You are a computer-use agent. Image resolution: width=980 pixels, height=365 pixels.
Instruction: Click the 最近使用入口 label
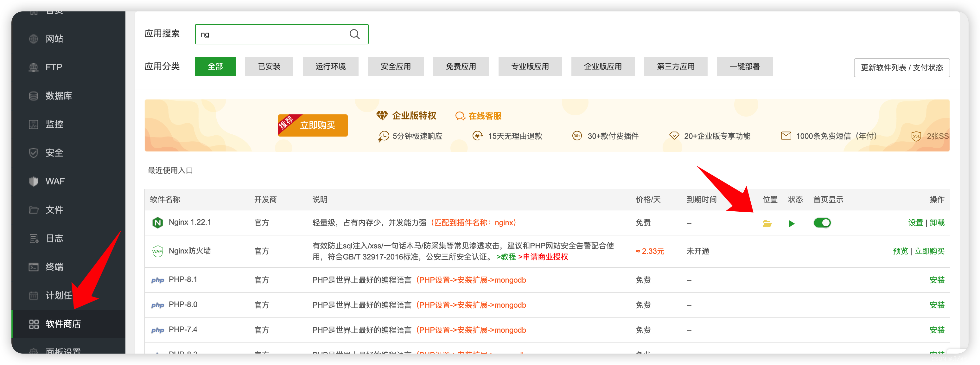[x=170, y=170]
